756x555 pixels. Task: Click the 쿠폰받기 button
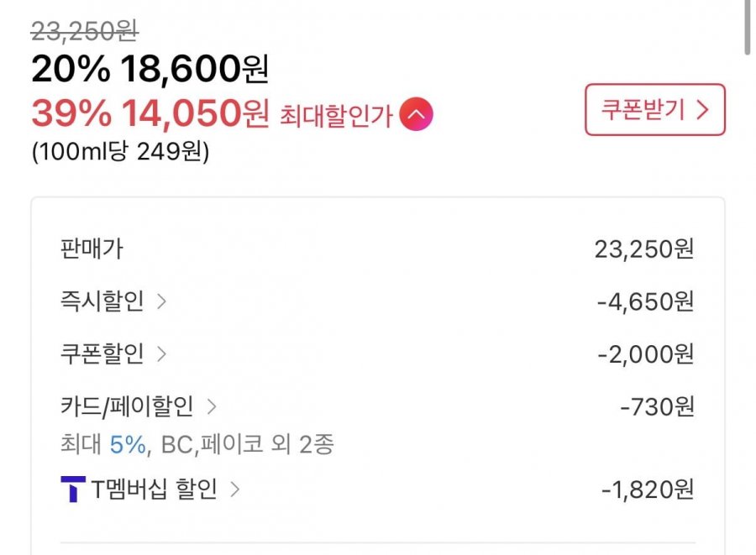coord(654,110)
